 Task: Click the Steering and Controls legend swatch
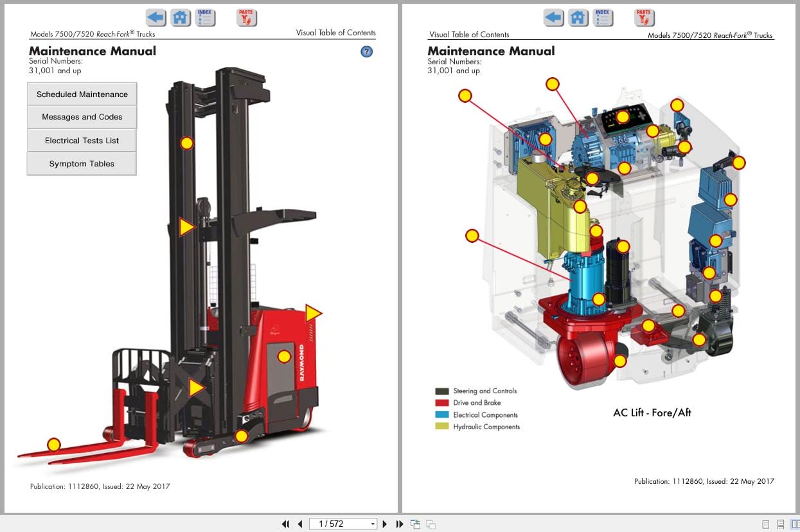[x=441, y=391]
